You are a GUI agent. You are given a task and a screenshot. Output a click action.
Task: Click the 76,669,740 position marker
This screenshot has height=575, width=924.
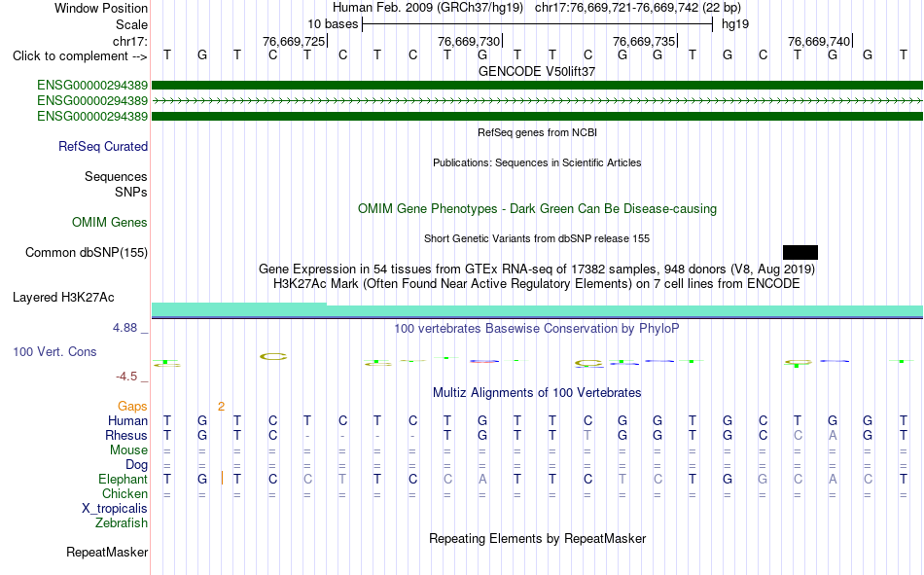[819, 41]
